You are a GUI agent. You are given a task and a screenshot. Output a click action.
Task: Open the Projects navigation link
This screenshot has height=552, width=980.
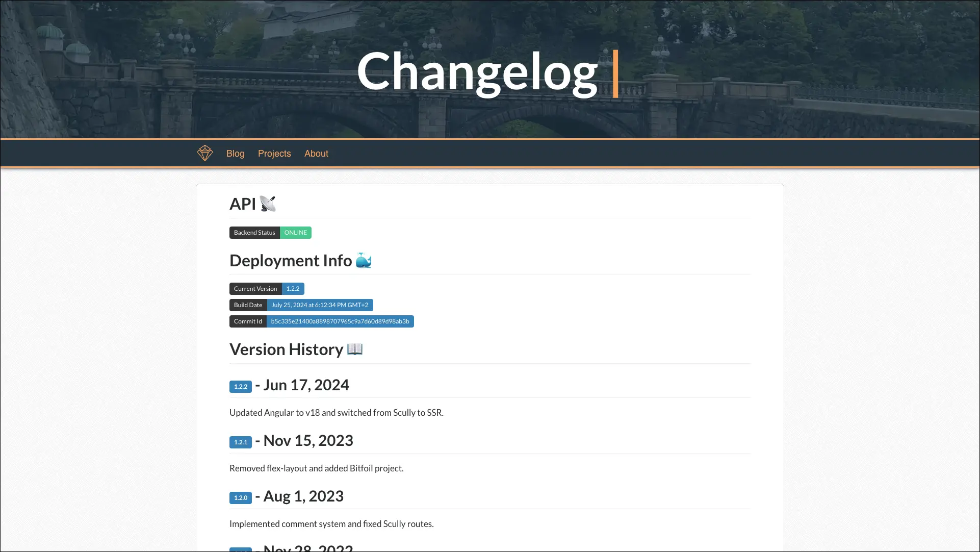[x=274, y=154]
